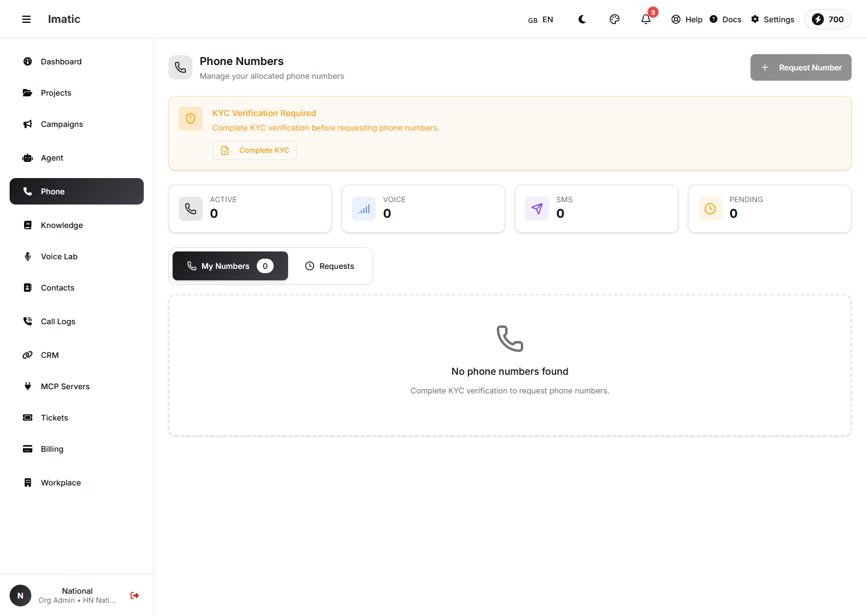Image resolution: width=866 pixels, height=616 pixels.
Task: Go to Dashboard menu item
Action: (76, 61)
